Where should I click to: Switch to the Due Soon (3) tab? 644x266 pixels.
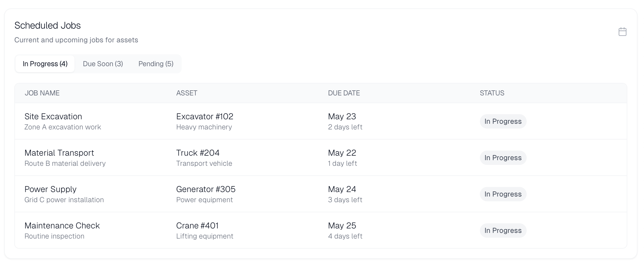click(x=103, y=64)
